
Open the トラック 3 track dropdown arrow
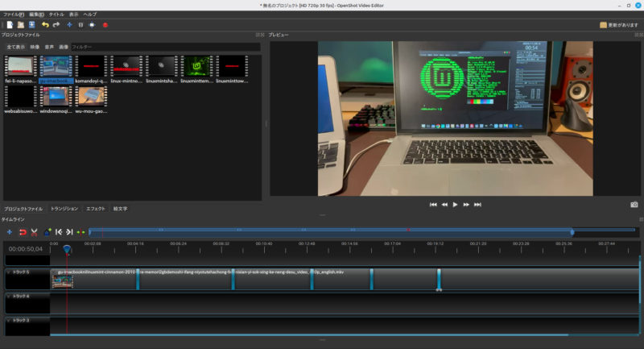click(x=9, y=321)
